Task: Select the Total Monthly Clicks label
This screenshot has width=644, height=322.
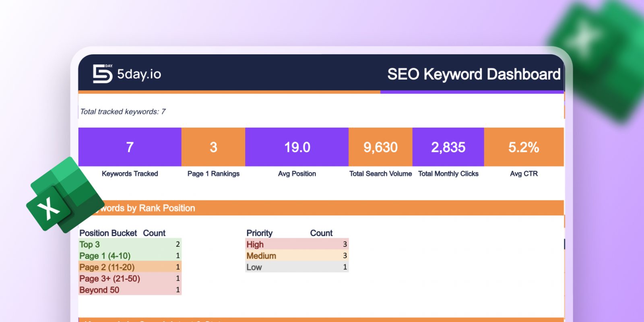Action: point(448,173)
